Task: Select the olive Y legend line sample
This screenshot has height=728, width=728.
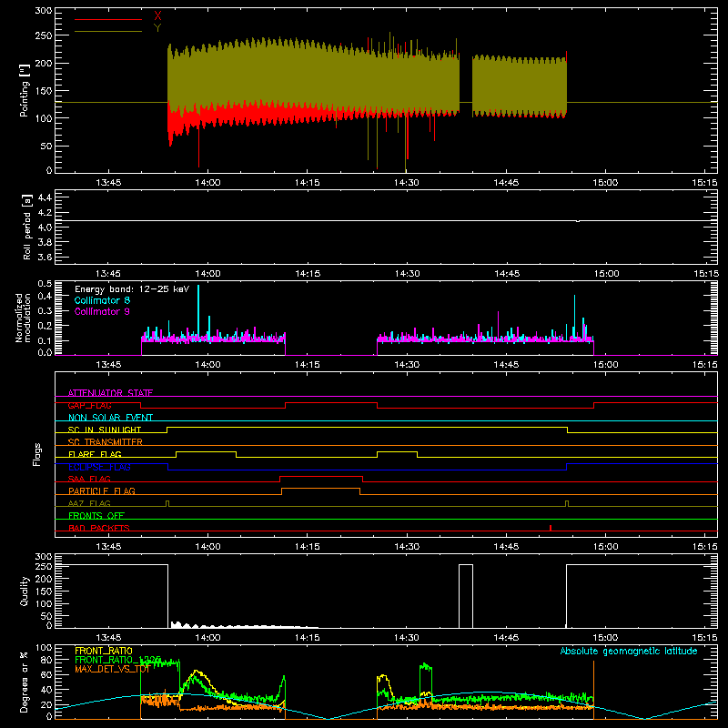Action: [108, 31]
